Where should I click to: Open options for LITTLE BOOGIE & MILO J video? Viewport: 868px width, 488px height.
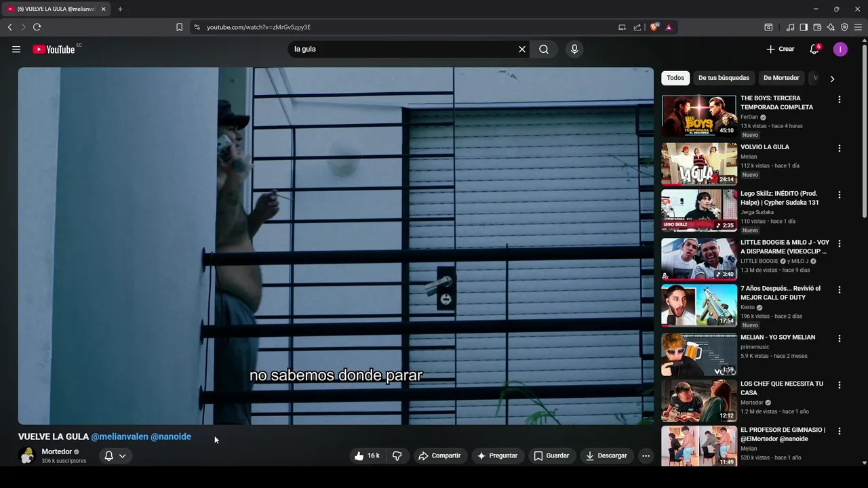pos(840,243)
